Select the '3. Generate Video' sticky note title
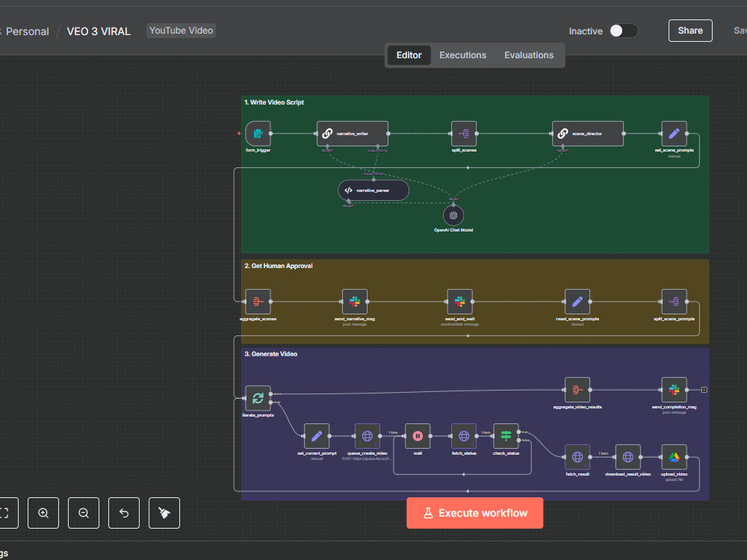The width and height of the screenshot is (747, 560). point(270,354)
